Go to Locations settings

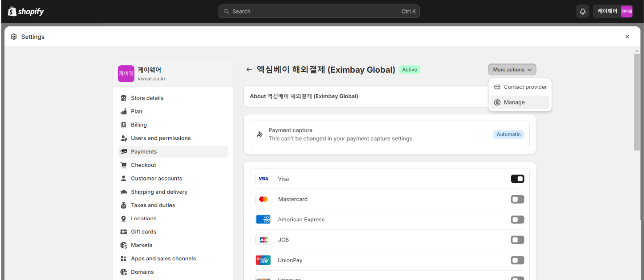point(173,219)
